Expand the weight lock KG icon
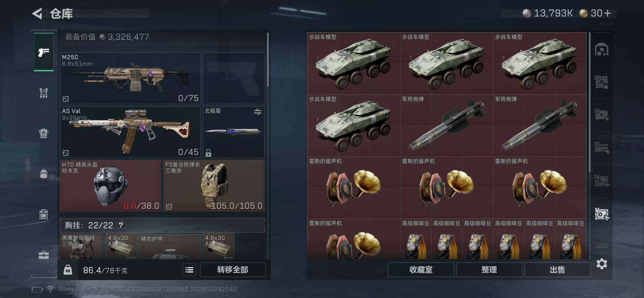 68,270
